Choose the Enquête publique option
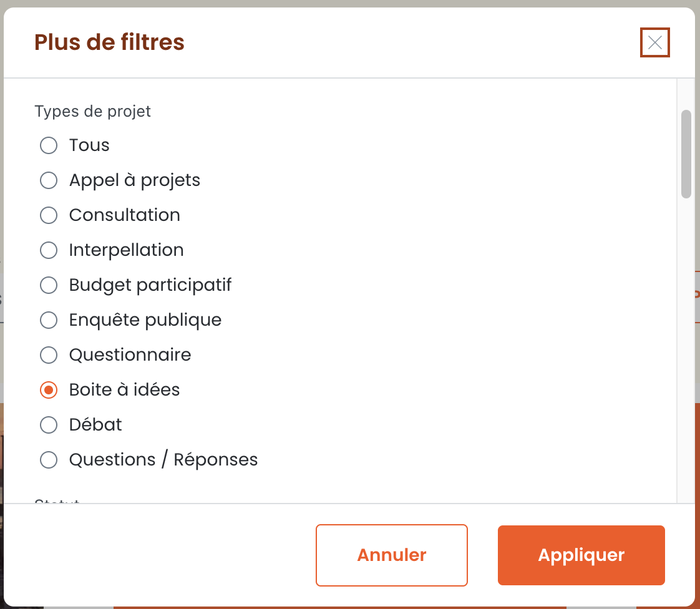 click(49, 320)
